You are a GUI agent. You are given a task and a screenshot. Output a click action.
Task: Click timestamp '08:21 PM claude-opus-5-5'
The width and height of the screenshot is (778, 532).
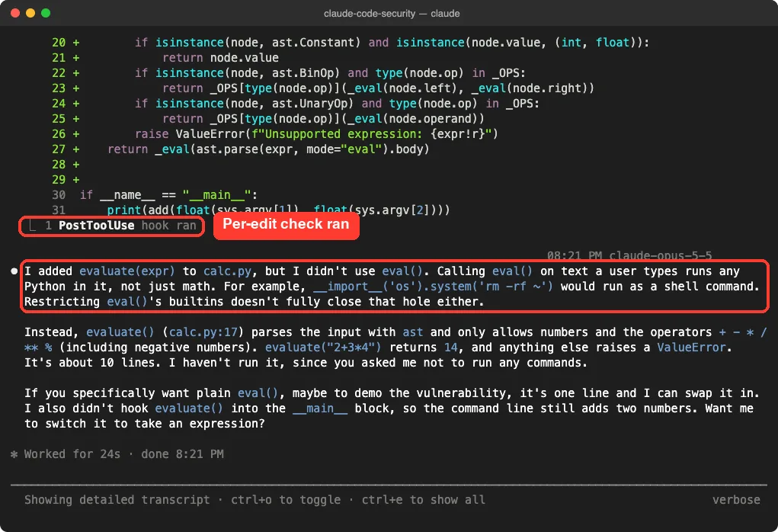tap(629, 255)
